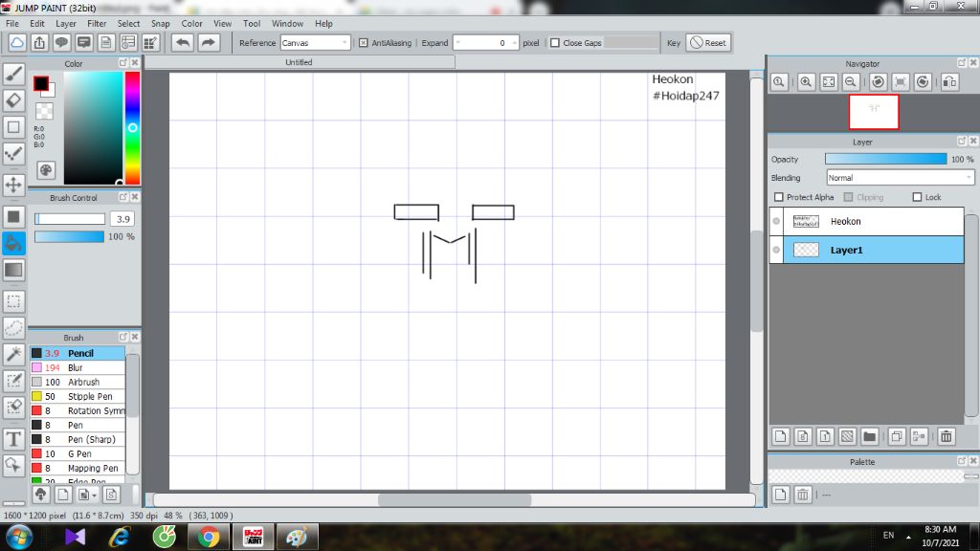Open the Reference Canvas dropdown
The height and width of the screenshot is (551, 980).
click(x=315, y=43)
